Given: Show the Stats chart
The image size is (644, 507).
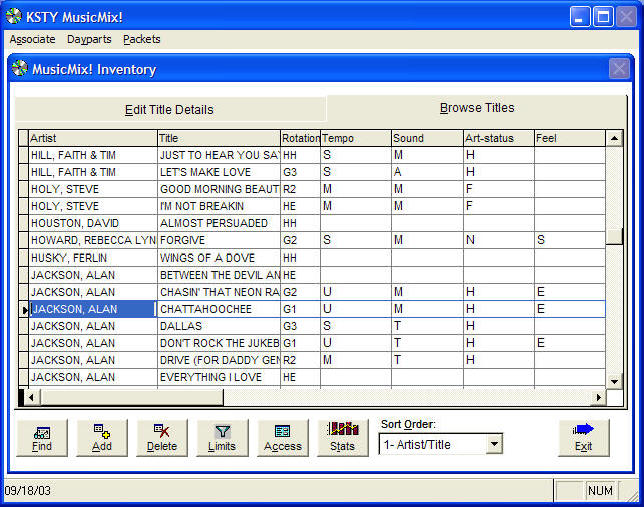Looking at the screenshot, I should (343, 438).
